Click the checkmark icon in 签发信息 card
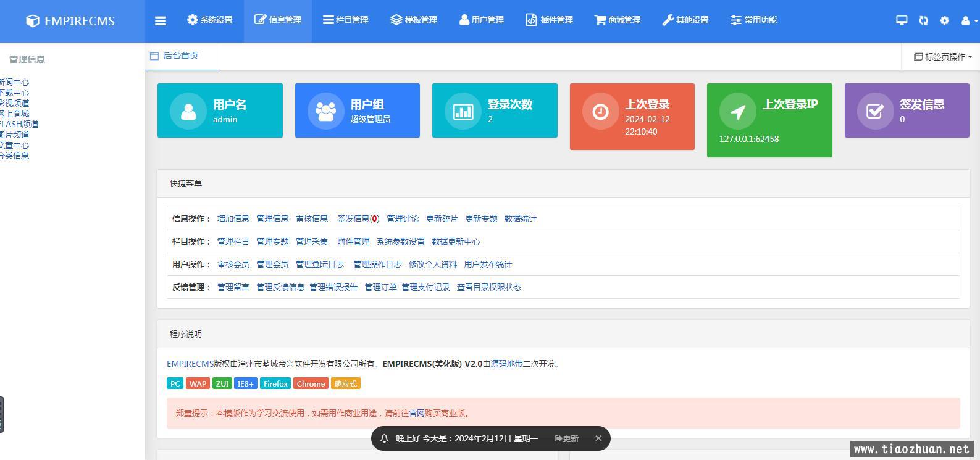 (x=875, y=111)
